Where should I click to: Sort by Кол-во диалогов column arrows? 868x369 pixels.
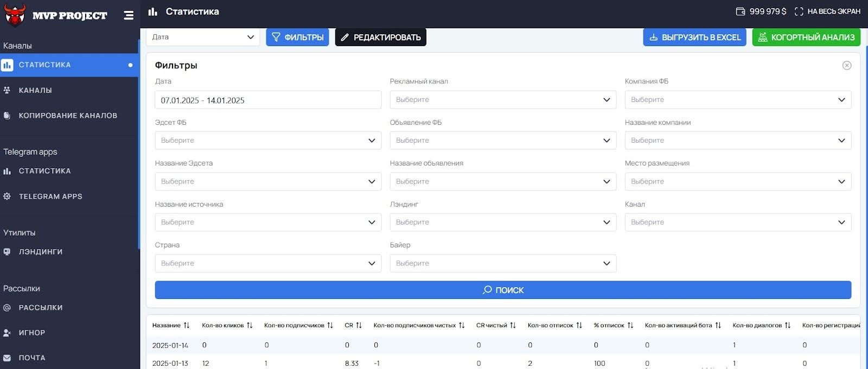click(788, 326)
